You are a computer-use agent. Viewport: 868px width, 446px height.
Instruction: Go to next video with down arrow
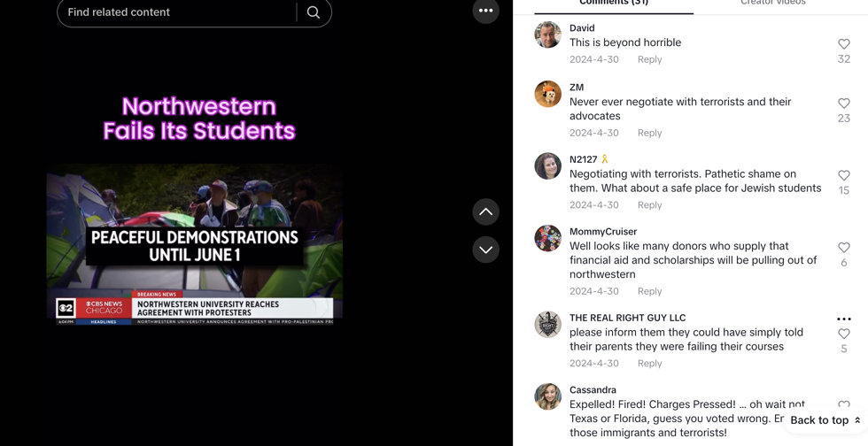[x=485, y=250]
